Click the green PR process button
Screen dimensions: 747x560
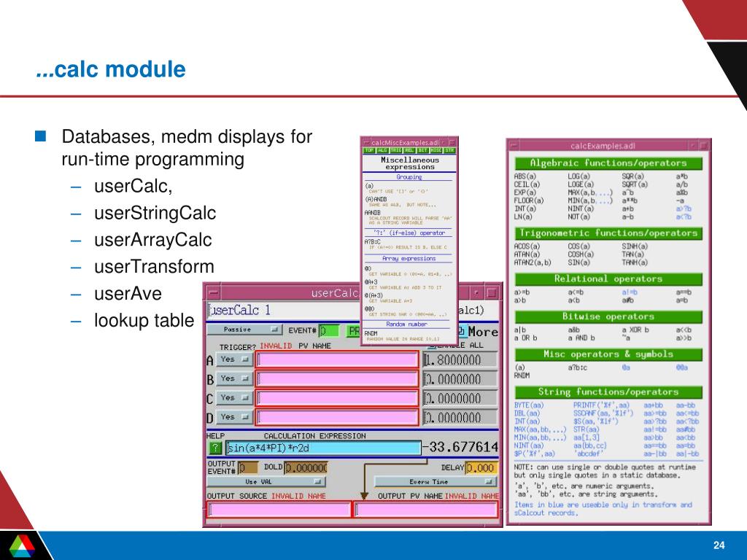pyautogui.click(x=353, y=331)
